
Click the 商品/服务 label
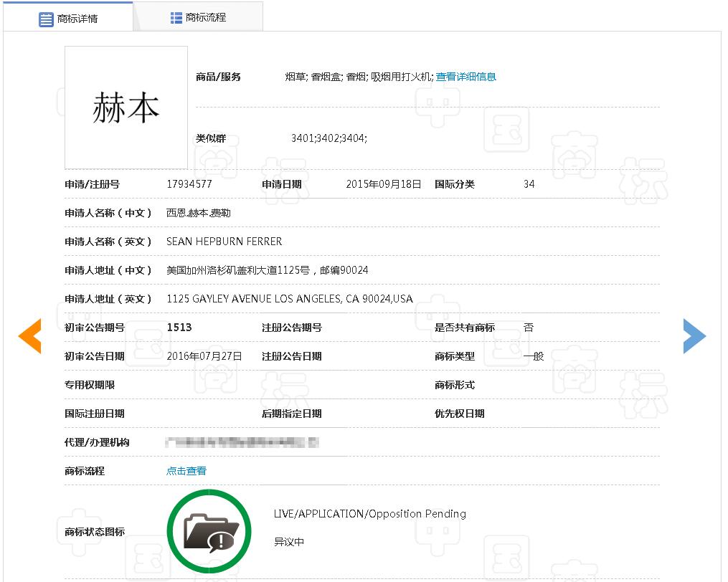[218, 77]
